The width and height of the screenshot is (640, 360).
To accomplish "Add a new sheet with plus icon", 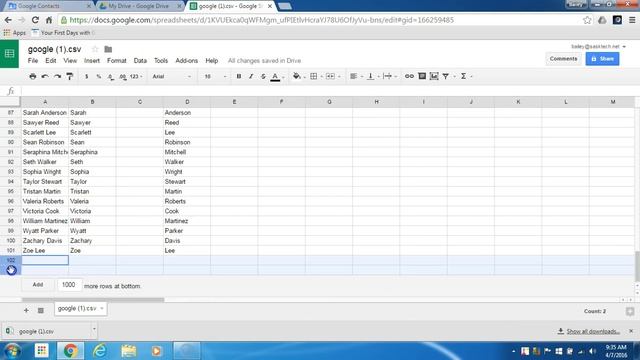I will [x=26, y=310].
